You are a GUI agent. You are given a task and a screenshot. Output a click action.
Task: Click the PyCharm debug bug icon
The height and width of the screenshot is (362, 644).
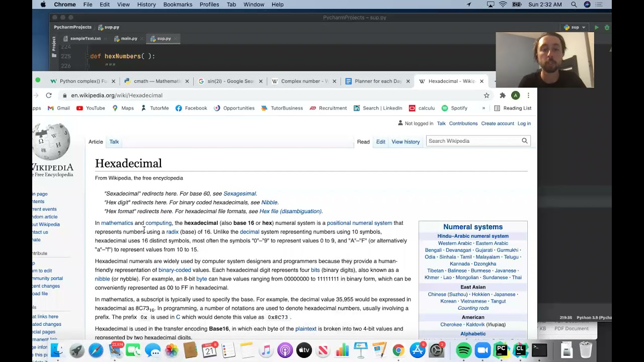coord(607,27)
